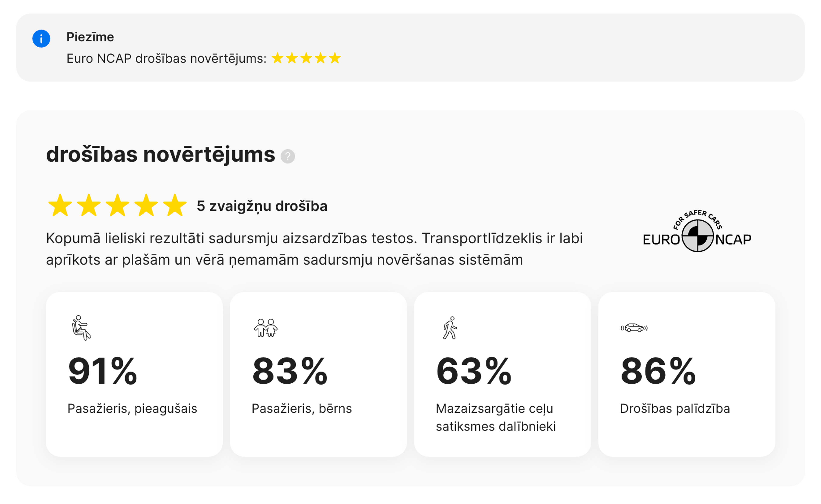Click the Kopumā lieliski rezultāti description paragraph
This screenshot has width=821, height=504.
click(314, 249)
